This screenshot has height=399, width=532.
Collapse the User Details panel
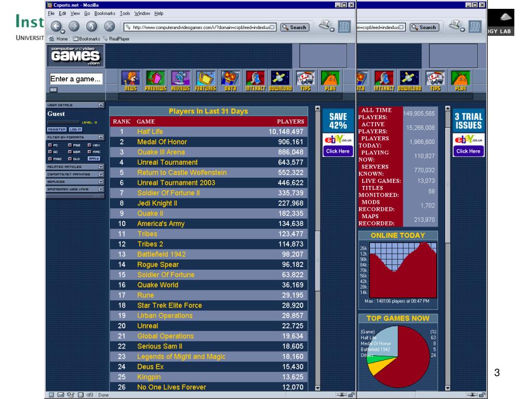[x=101, y=105]
